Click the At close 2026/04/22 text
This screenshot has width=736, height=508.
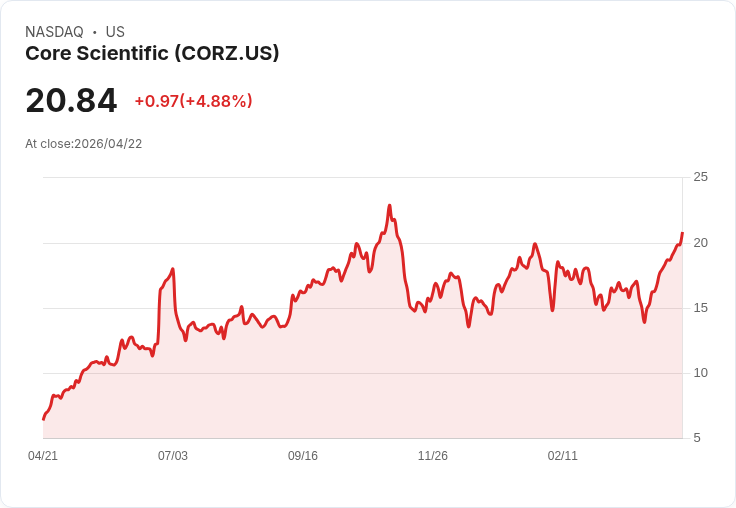pyautogui.click(x=84, y=144)
